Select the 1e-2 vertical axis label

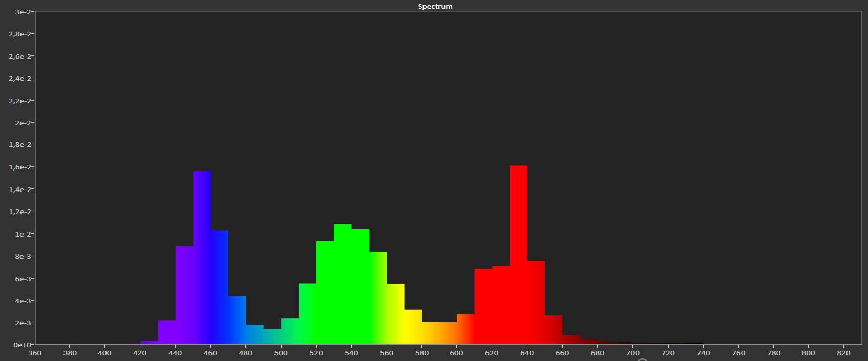click(x=23, y=234)
